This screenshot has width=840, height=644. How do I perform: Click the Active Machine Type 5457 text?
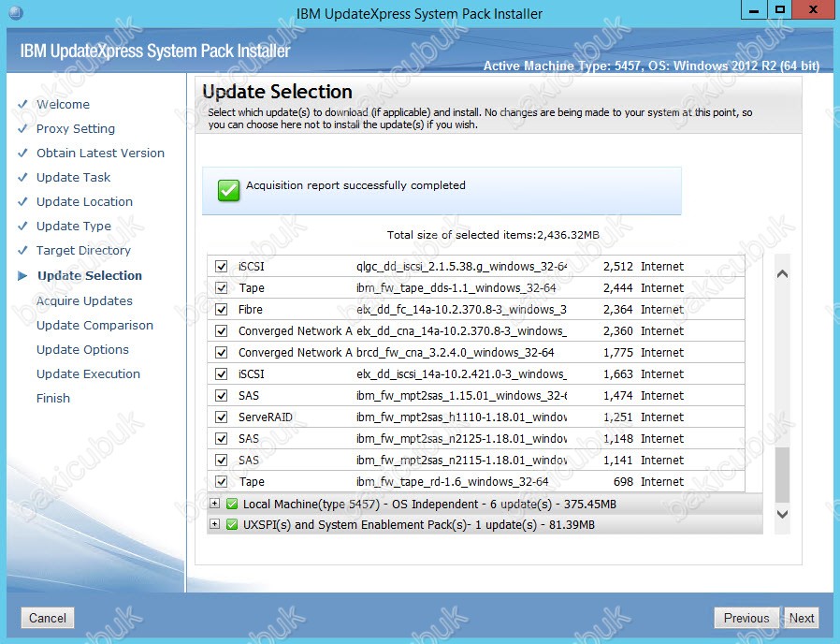(x=651, y=66)
